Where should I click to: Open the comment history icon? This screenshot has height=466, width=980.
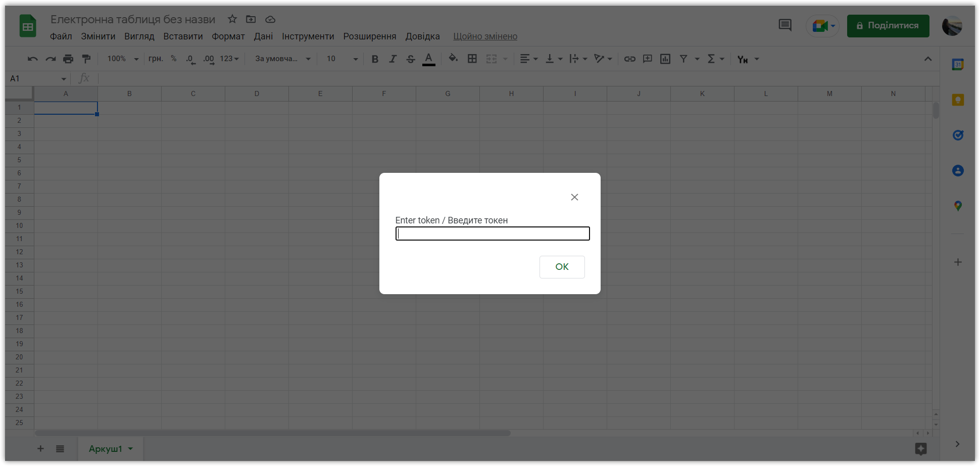pyautogui.click(x=785, y=25)
